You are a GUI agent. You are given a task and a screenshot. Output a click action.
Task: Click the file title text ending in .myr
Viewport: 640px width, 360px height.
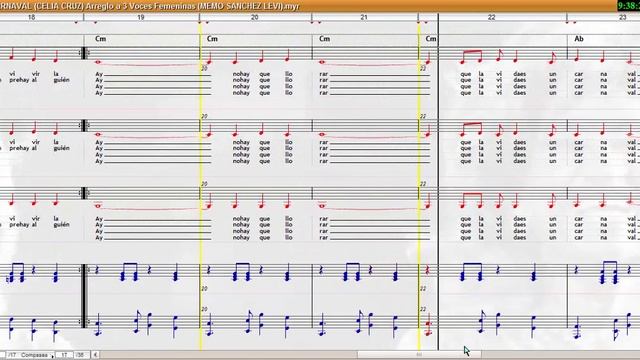[x=150, y=6]
